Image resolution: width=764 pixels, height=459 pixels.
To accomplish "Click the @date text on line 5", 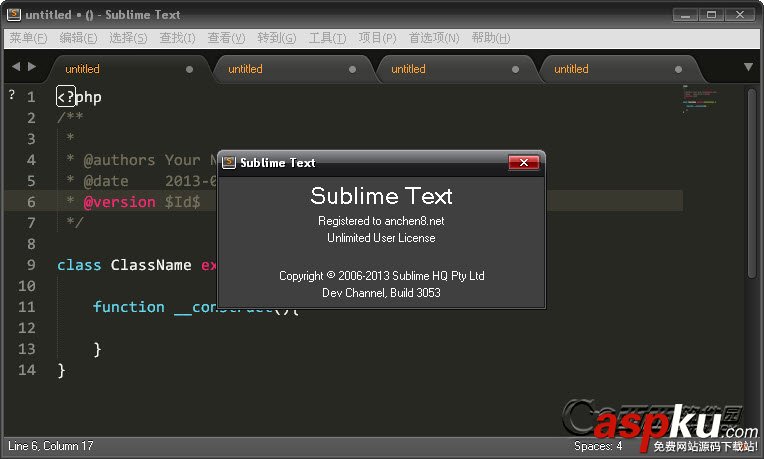I will (x=106, y=181).
